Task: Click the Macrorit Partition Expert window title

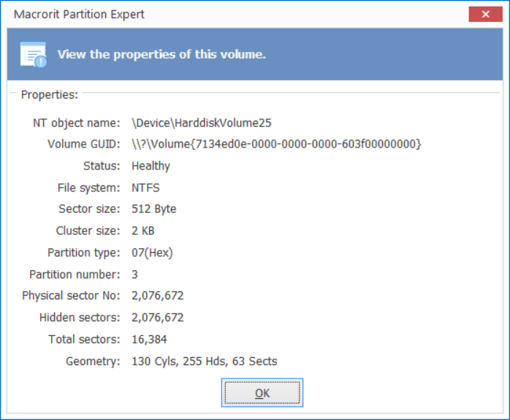Action: (79, 15)
